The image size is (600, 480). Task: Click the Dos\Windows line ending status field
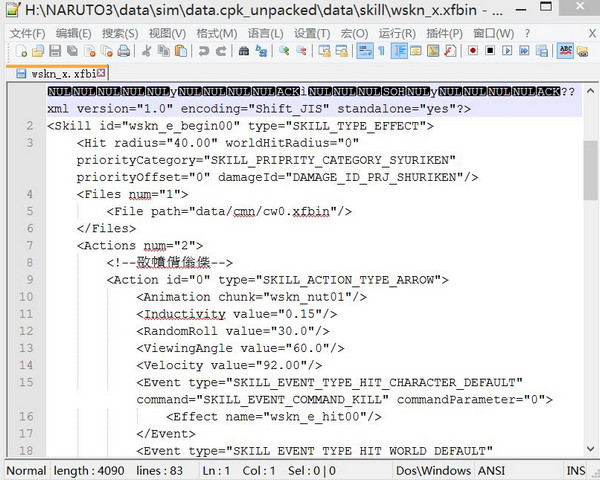click(x=433, y=470)
